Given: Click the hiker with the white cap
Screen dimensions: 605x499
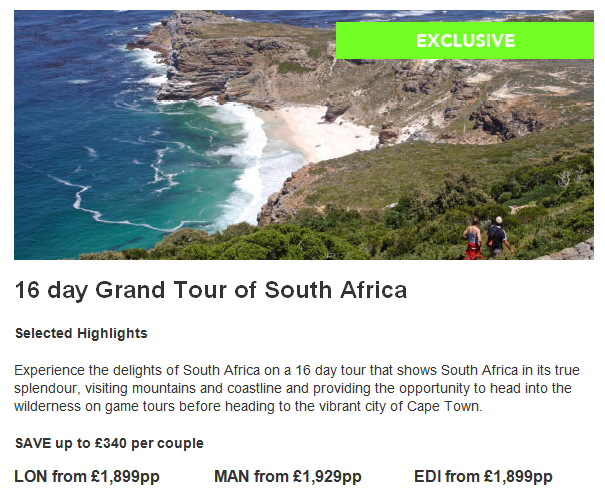Looking at the screenshot, I should (x=497, y=236).
